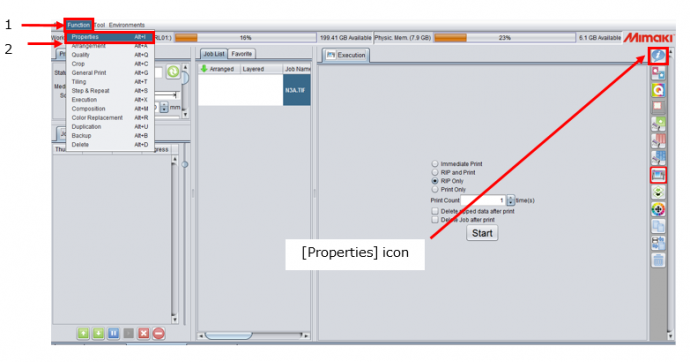Click the trash Delete icon in sidebar
Viewport: 690px width, 362px height.
coord(658,260)
